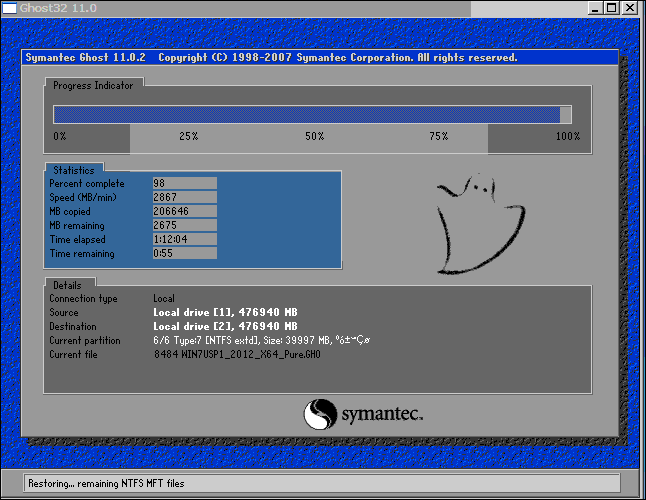The width and height of the screenshot is (646, 500).
Task: Select the Progress Indicator group label
Action: pyautogui.click(x=93, y=86)
